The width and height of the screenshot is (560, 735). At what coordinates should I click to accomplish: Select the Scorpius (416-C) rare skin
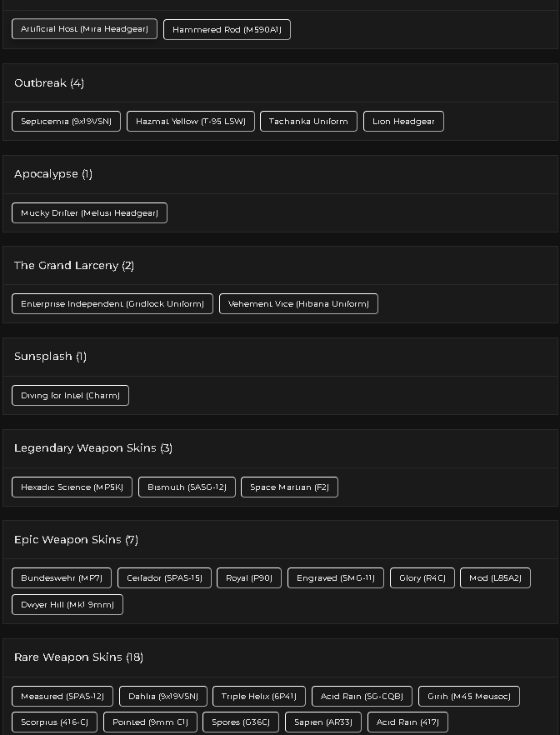pos(54,722)
